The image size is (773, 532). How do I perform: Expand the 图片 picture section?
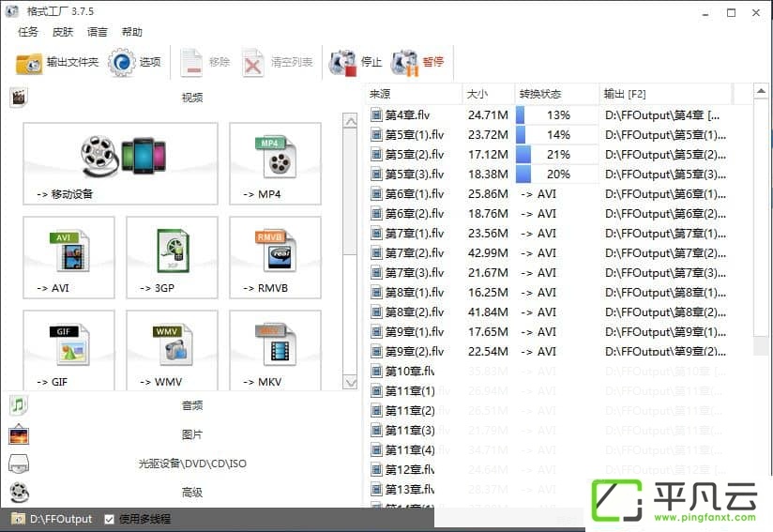[x=191, y=434]
